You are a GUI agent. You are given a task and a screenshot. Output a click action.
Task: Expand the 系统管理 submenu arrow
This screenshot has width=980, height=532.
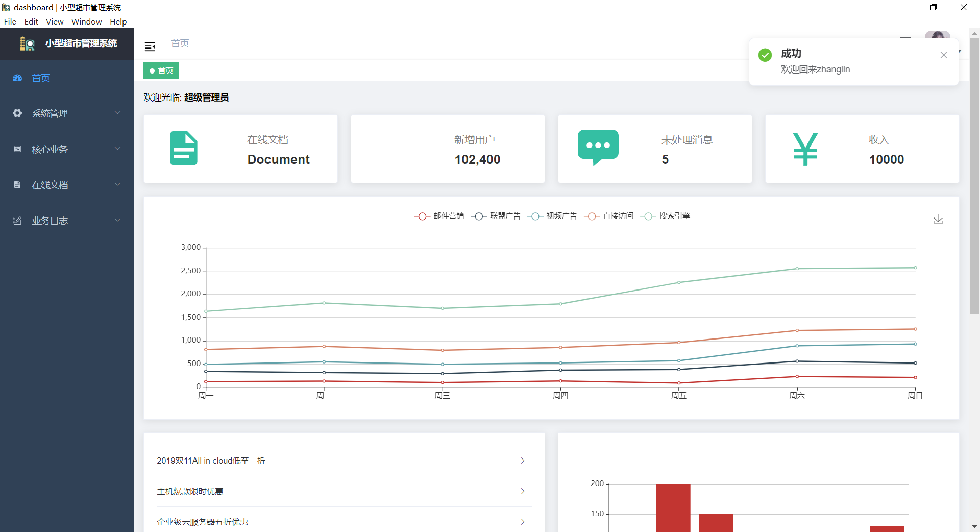pos(117,113)
